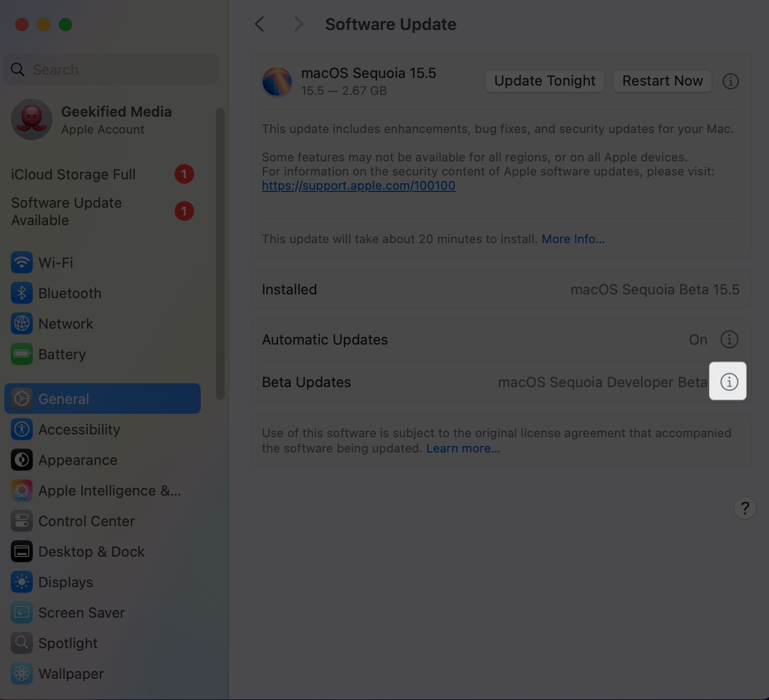Open Automatic Updates info circle
Image resolution: width=769 pixels, height=700 pixels.
(x=729, y=339)
